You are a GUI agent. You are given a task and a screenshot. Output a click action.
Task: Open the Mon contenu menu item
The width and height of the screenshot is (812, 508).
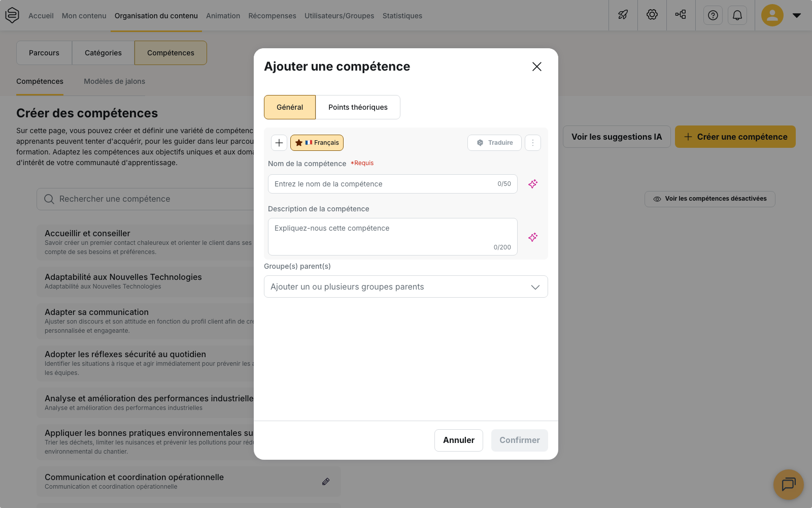click(x=84, y=16)
